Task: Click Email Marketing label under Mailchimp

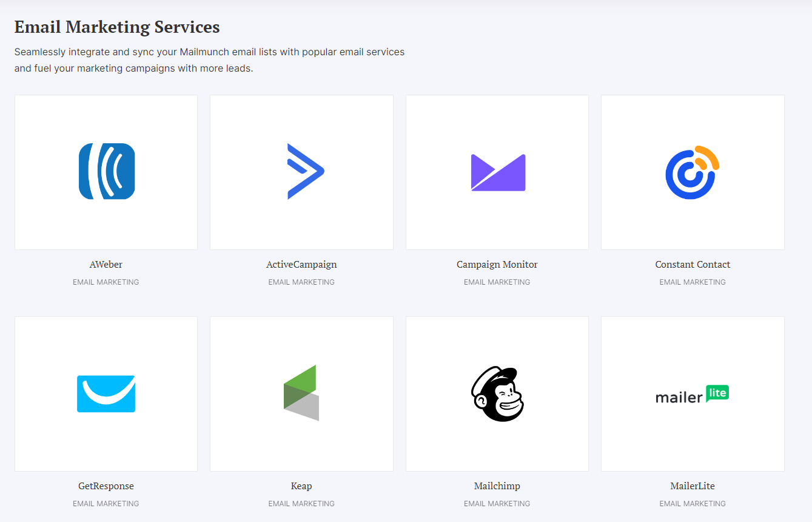Action: (497, 504)
